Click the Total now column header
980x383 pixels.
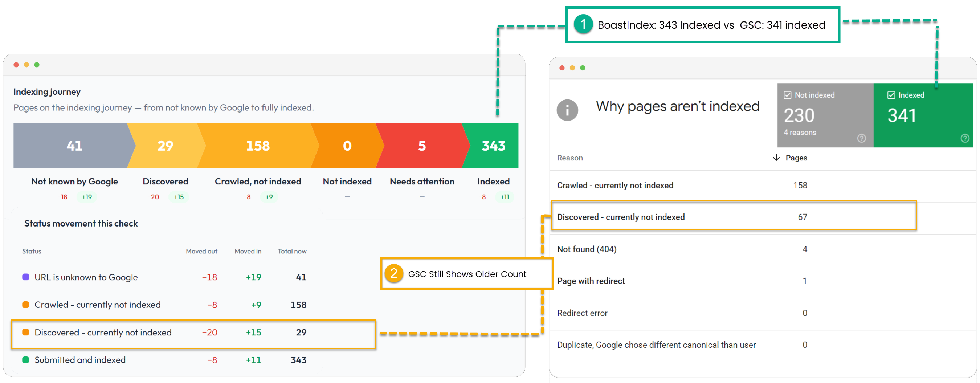coord(292,252)
